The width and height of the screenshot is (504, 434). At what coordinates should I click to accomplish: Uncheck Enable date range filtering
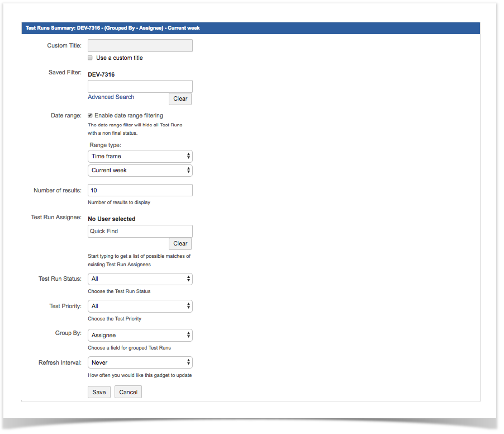91,116
